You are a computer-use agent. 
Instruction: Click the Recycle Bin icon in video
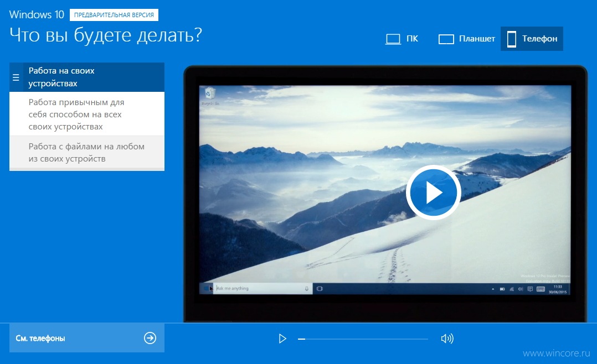[x=210, y=96]
